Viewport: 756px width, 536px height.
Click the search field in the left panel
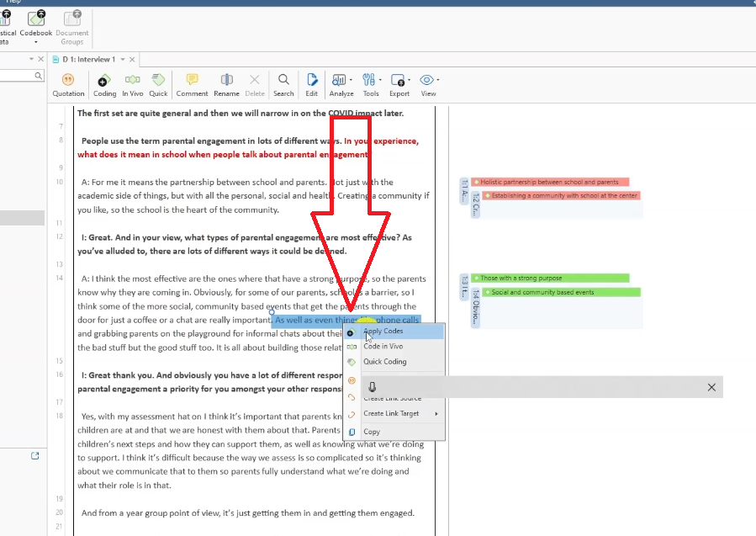pyautogui.click(x=17, y=76)
